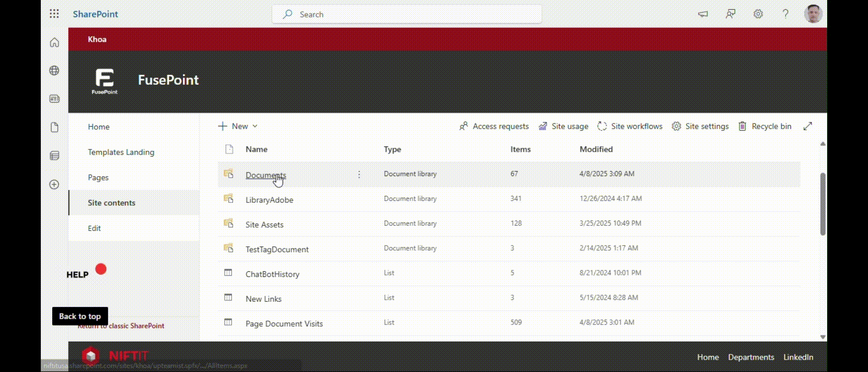Show actions ellipsis for Documents row
This screenshot has height=372, width=868.
(359, 175)
